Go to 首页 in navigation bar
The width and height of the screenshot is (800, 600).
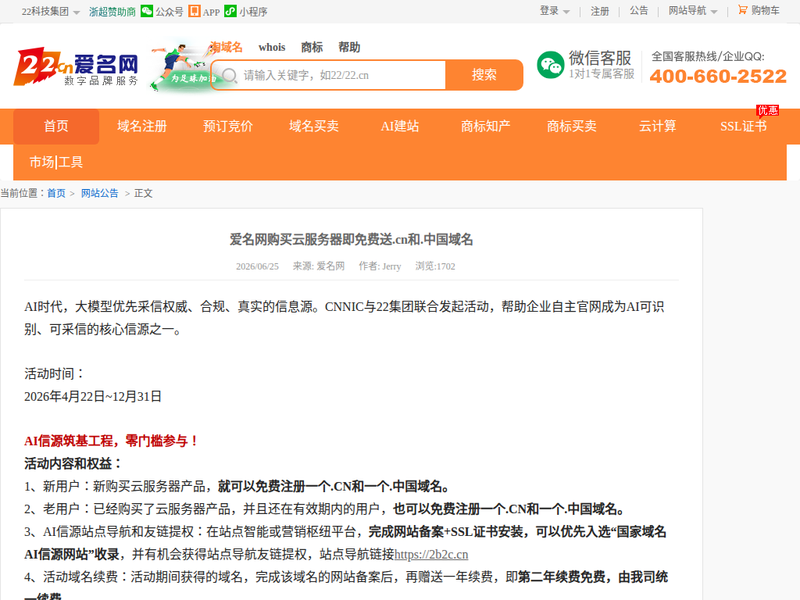coord(56,126)
